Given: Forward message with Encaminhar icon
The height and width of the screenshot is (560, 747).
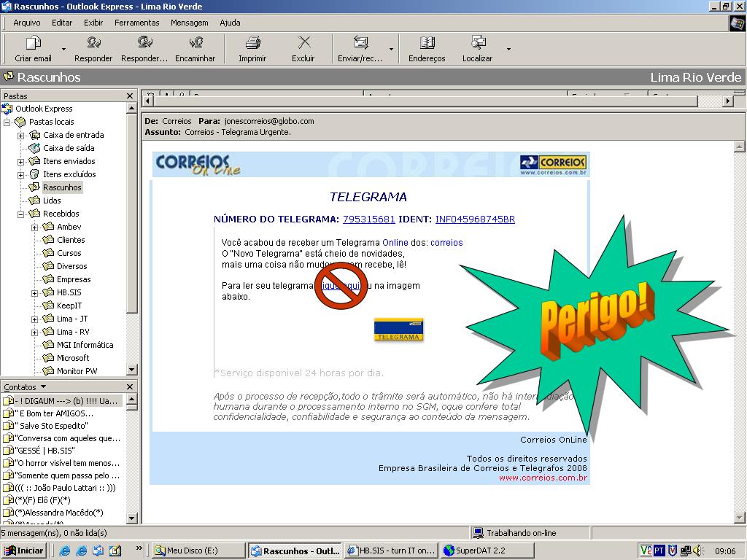Looking at the screenshot, I should (x=196, y=43).
